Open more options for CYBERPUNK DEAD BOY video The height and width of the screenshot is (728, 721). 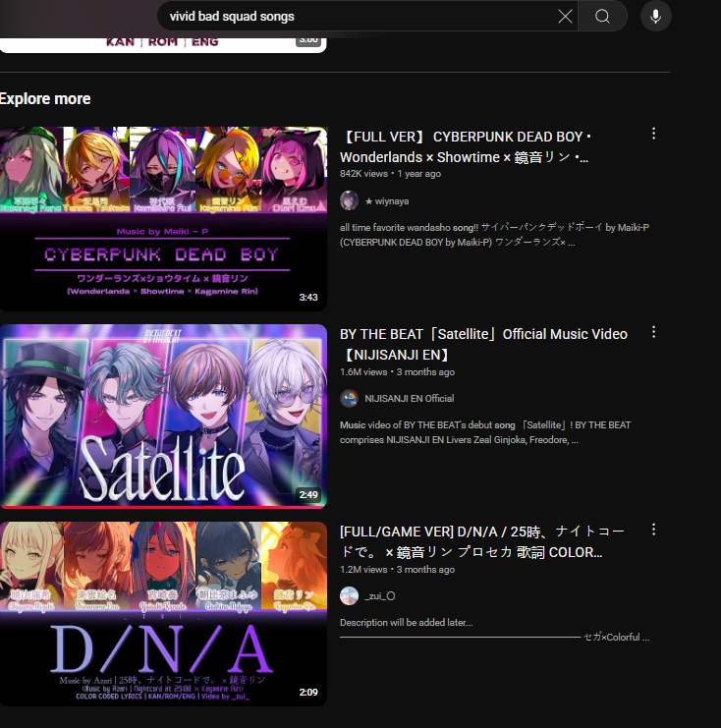[x=653, y=134]
